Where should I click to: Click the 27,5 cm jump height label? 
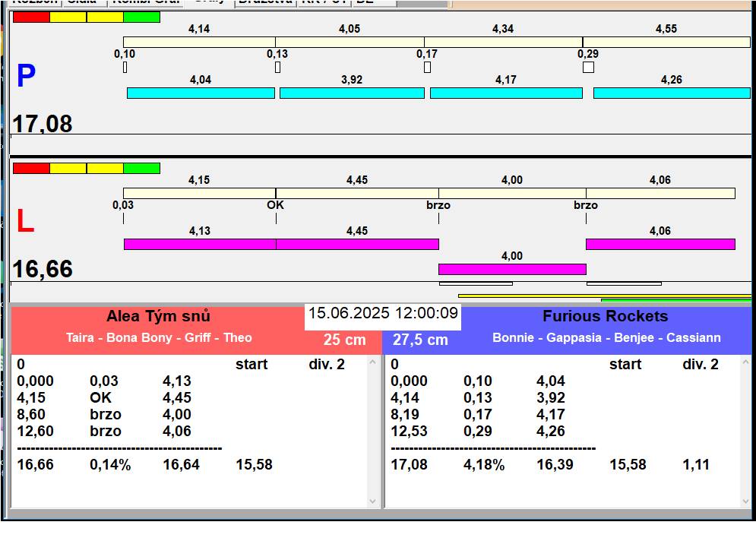420,340
